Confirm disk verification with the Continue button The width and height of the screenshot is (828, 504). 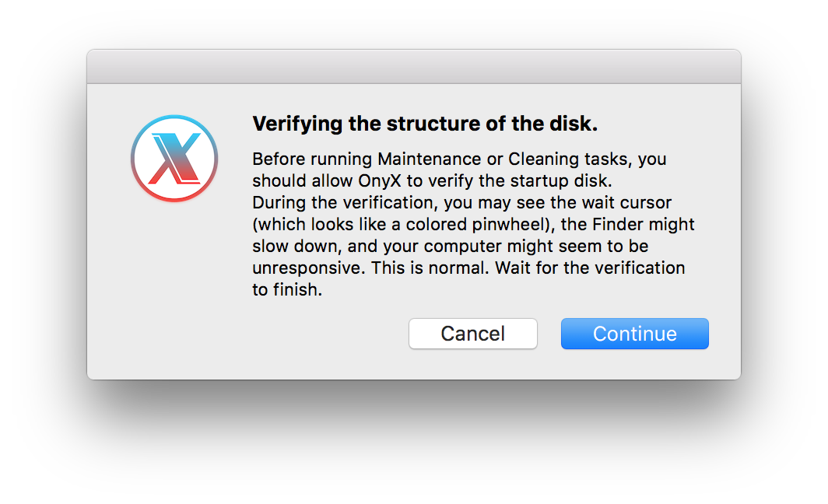(x=635, y=334)
